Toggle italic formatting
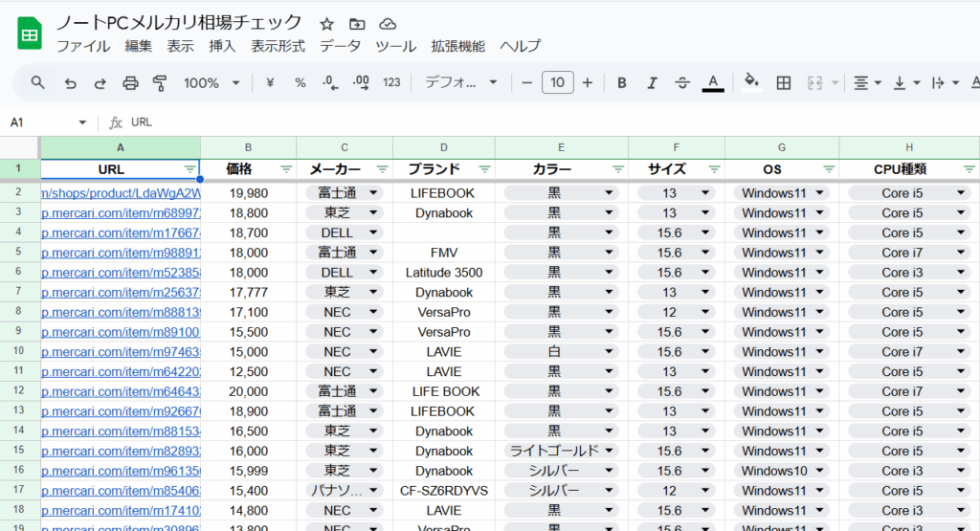 click(652, 82)
